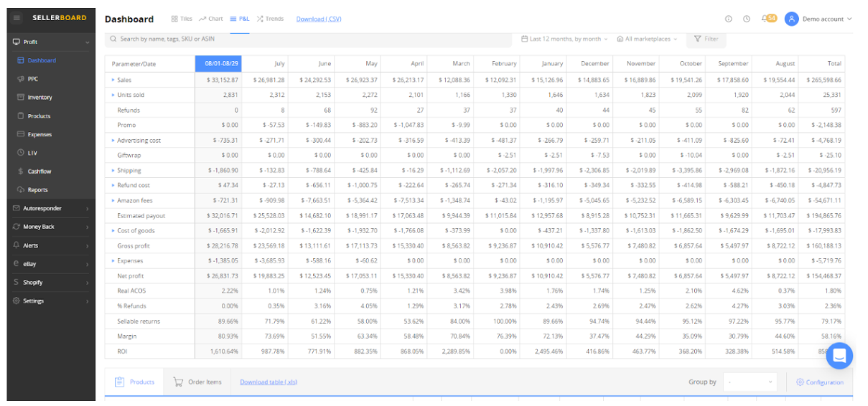Switch to the Order Items tab
Screen dimensions: 868x406
coord(197,382)
